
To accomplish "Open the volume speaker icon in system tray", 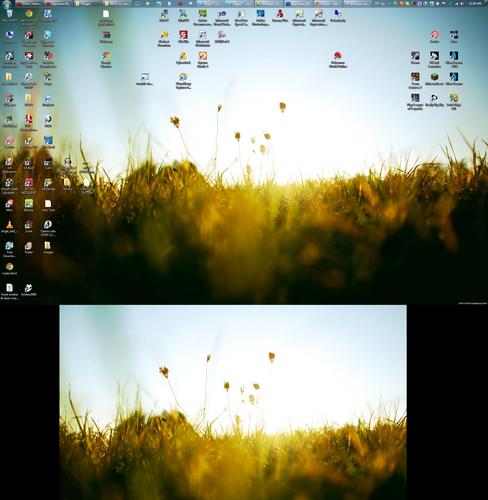I will point(462,4).
